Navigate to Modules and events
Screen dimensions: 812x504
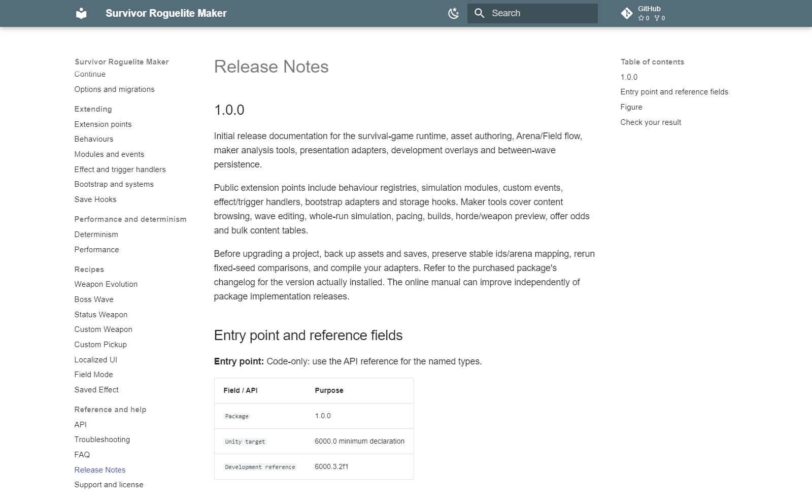(x=109, y=154)
